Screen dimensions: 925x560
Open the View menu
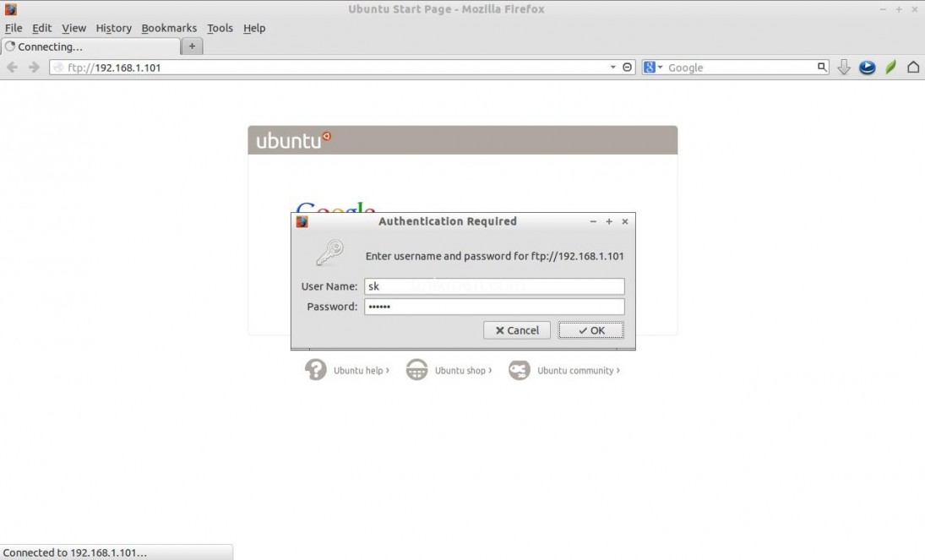73,28
